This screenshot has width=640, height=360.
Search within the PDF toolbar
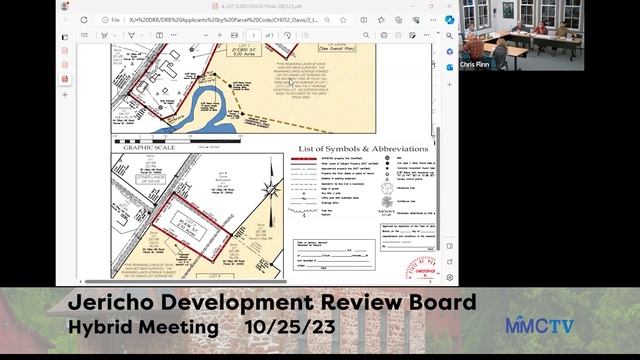click(366, 36)
